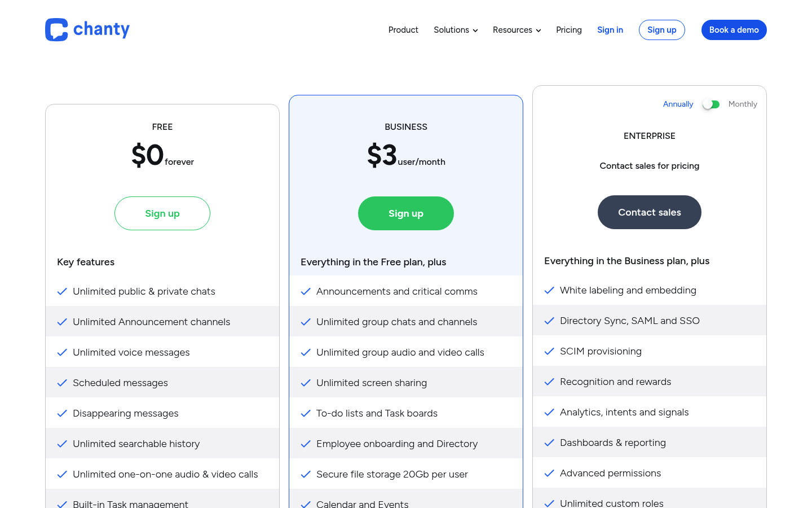Image resolution: width=812 pixels, height=508 pixels.
Task: Click the 'Contact sales for pricing' text
Action: (650, 165)
